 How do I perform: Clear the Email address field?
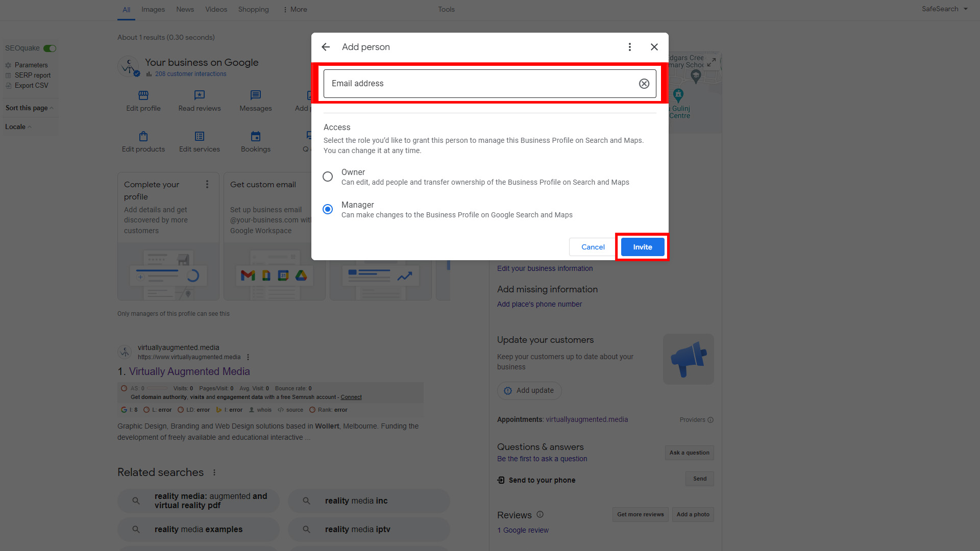tap(644, 84)
